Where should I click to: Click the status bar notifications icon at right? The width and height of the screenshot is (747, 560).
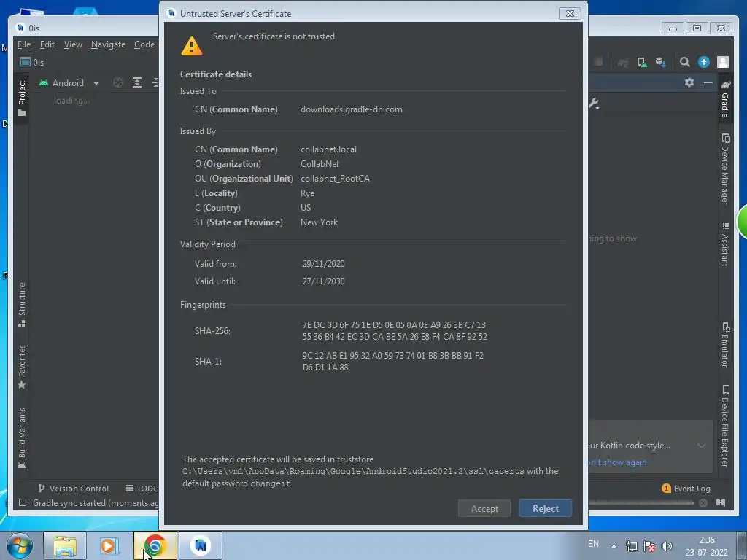pyautogui.click(x=721, y=503)
